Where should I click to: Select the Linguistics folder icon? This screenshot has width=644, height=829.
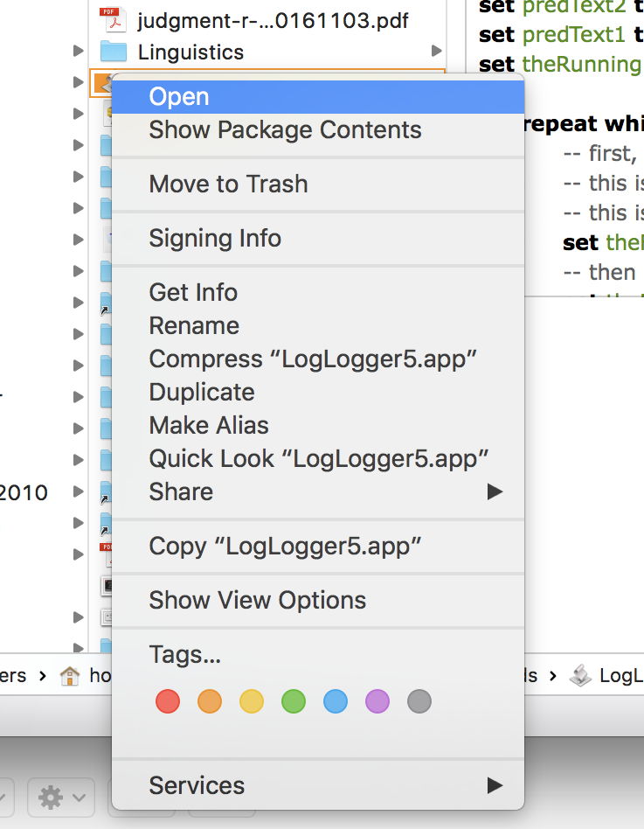113,52
